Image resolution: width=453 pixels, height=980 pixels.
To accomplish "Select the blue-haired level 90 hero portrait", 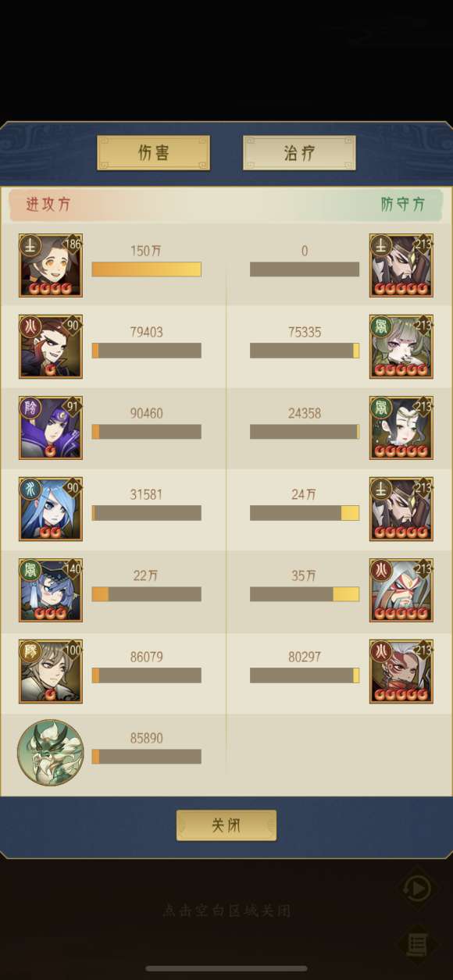I will [x=51, y=509].
